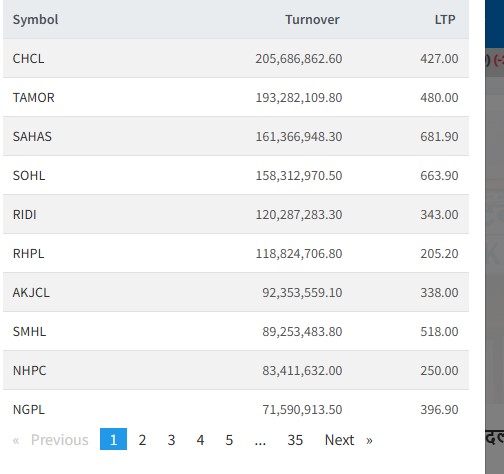Click the pagination ellipsis item
The width and height of the screenshot is (504, 474).
(260, 440)
